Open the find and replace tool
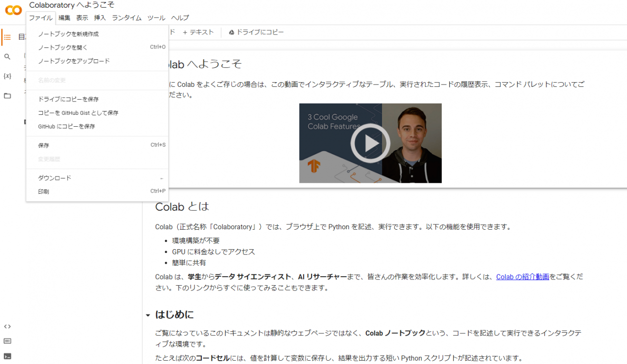This screenshot has width=627, height=364. pos(7,56)
